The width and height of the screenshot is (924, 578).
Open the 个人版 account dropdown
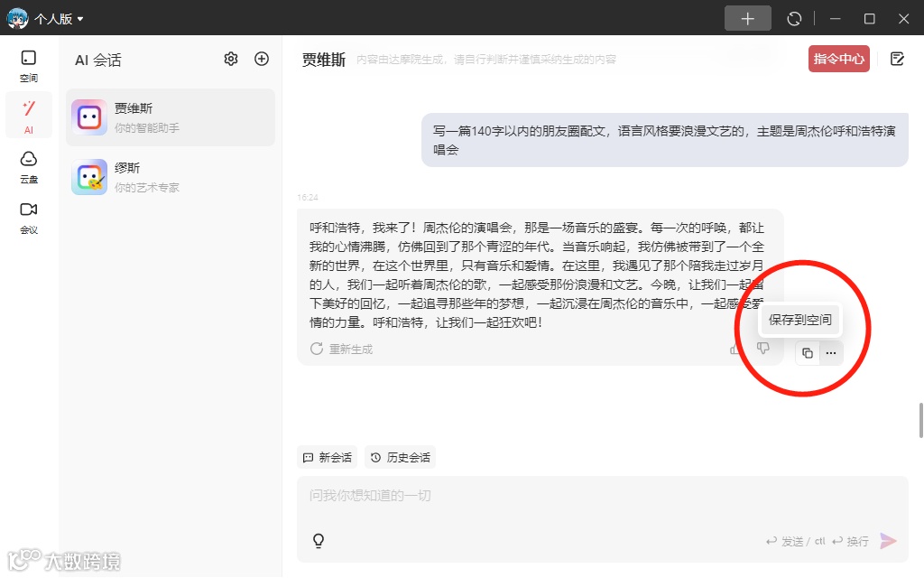[x=59, y=19]
